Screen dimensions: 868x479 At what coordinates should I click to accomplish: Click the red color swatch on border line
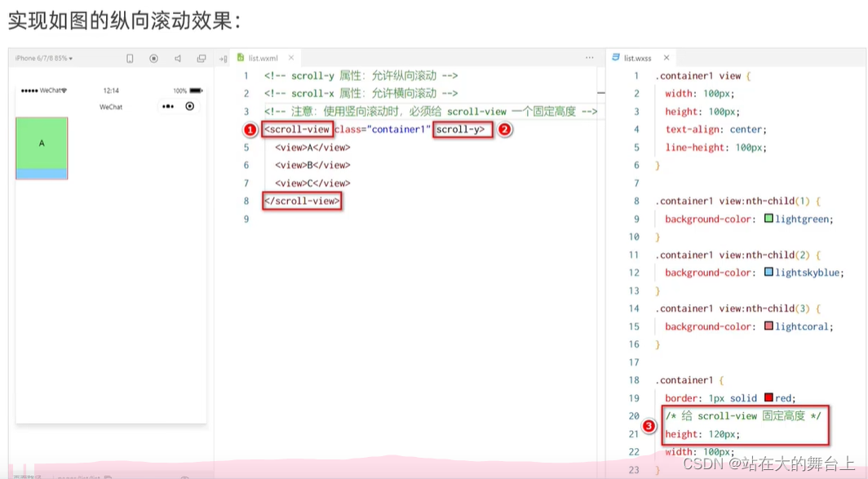click(768, 397)
